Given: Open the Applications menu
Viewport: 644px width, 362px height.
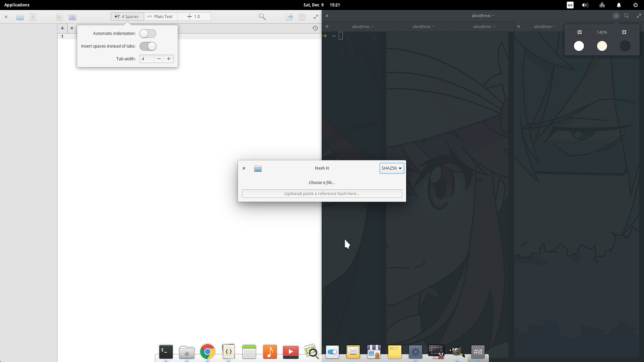Looking at the screenshot, I should pyautogui.click(x=17, y=5).
